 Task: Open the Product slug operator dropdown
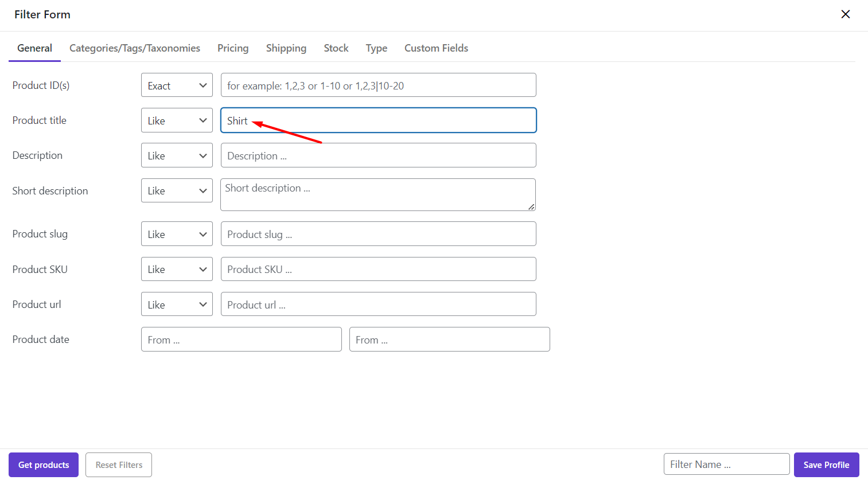(x=177, y=234)
